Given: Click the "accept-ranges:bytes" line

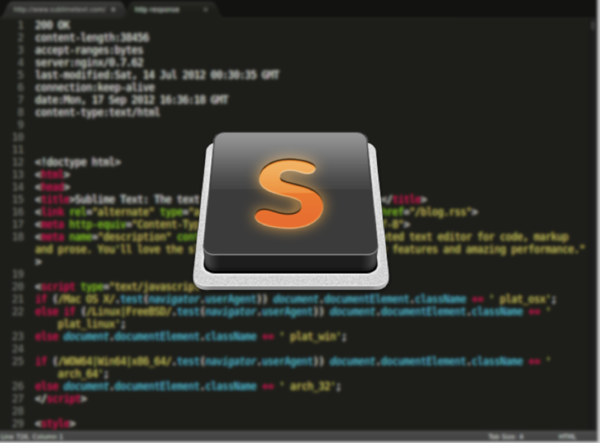Looking at the screenshot, I should 89,50.
